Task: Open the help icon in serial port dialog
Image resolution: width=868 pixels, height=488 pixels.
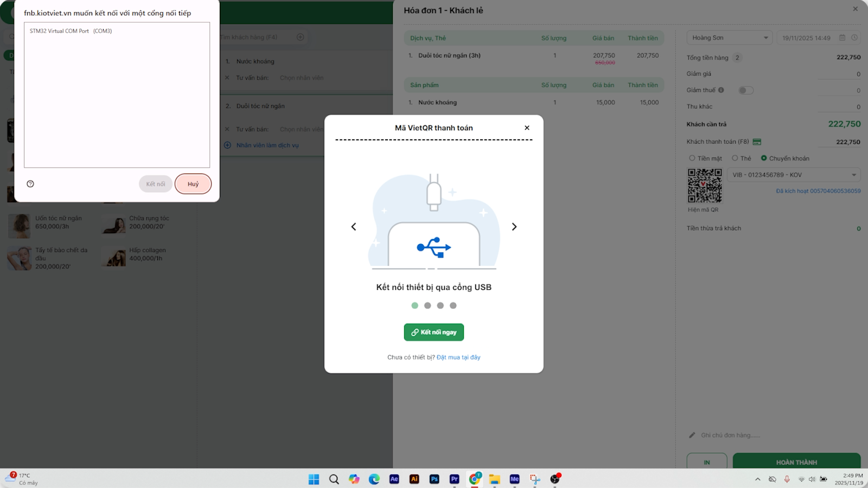Action: (30, 184)
